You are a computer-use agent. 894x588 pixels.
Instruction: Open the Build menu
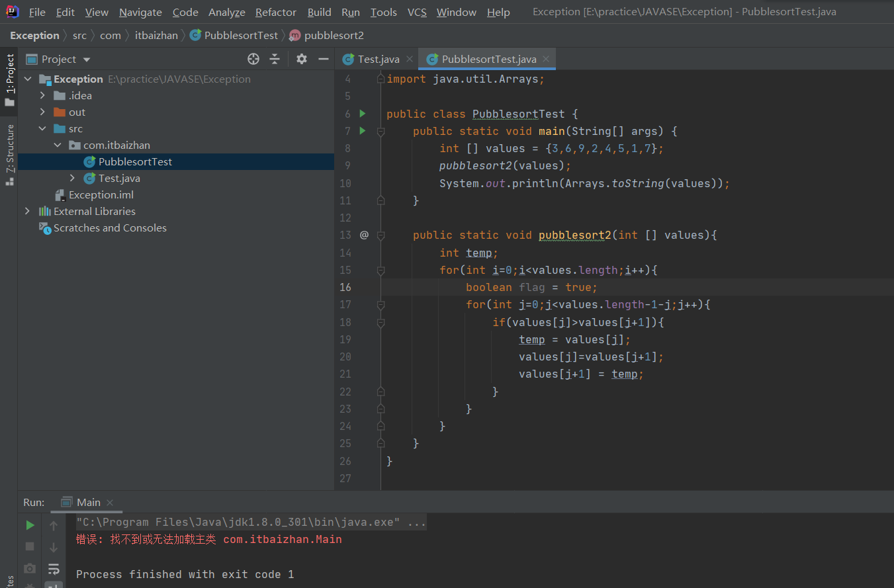click(320, 12)
